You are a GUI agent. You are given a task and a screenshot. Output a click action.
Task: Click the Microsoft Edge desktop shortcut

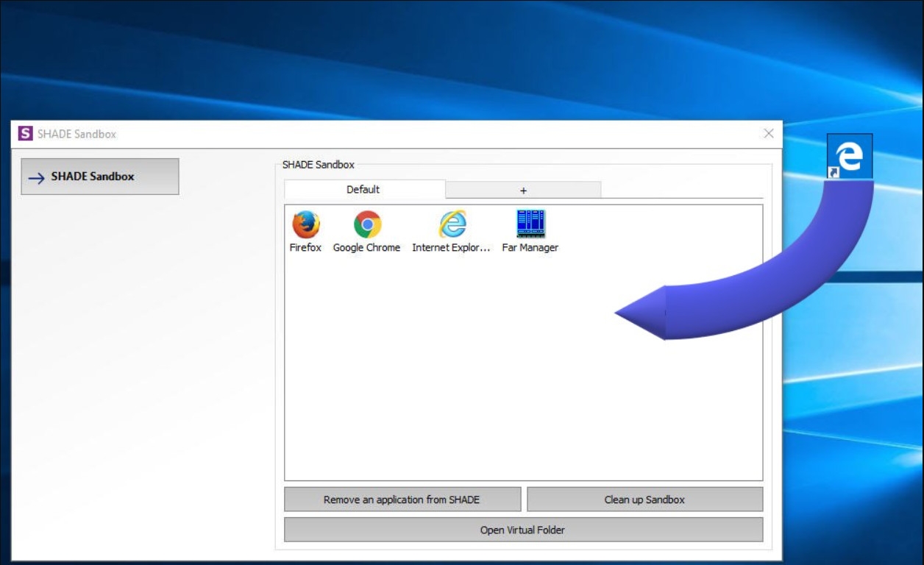[x=850, y=156]
